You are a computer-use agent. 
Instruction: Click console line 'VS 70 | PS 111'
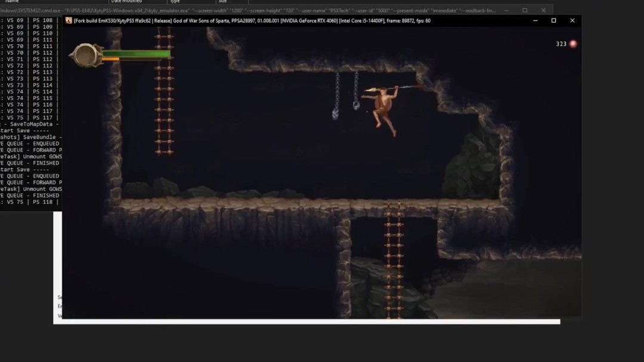tap(29, 46)
